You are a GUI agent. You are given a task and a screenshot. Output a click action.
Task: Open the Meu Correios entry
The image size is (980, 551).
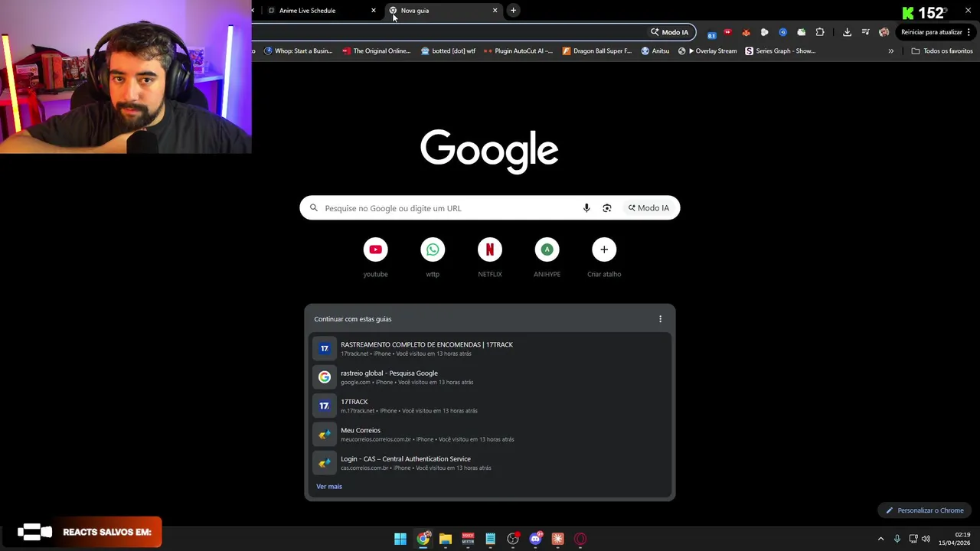coord(490,434)
